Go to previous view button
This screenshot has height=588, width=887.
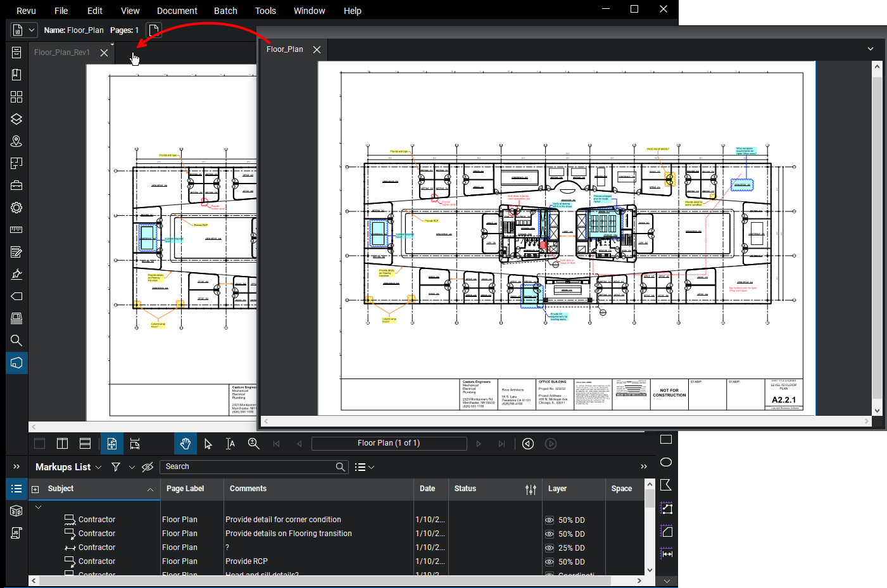[x=528, y=444]
